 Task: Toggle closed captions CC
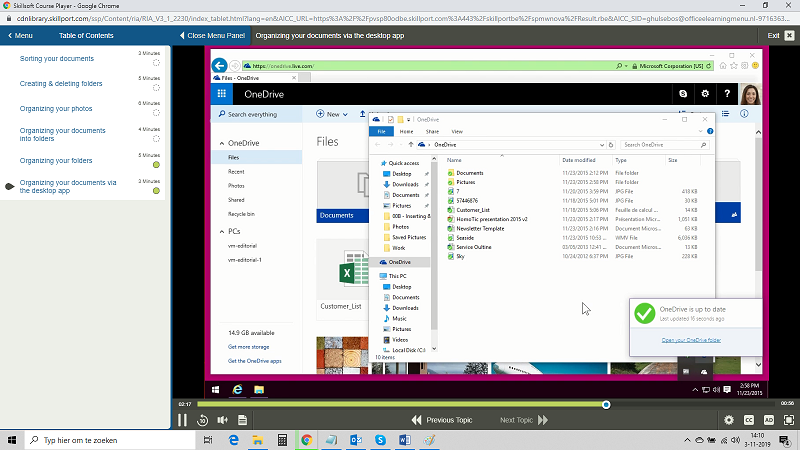pos(748,420)
